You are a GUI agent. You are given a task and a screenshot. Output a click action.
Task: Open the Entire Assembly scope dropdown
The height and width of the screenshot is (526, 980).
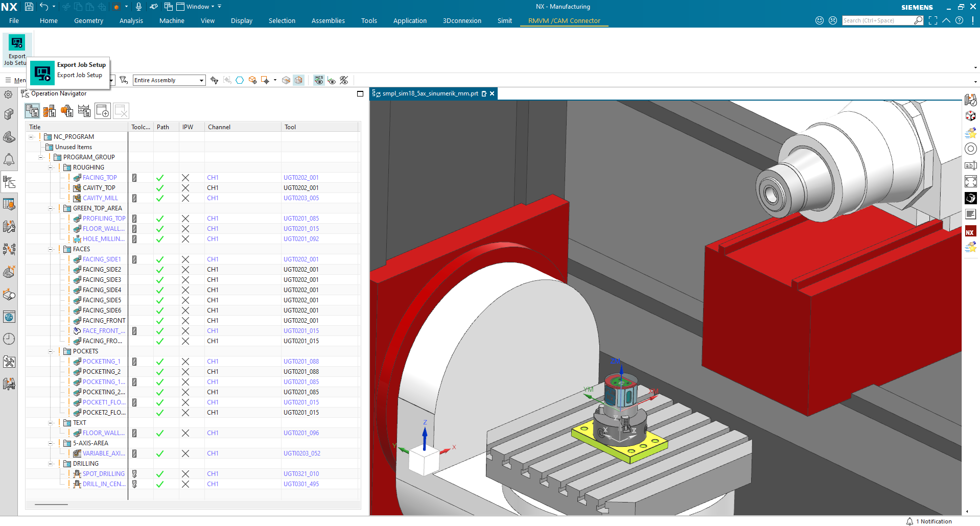click(x=169, y=80)
